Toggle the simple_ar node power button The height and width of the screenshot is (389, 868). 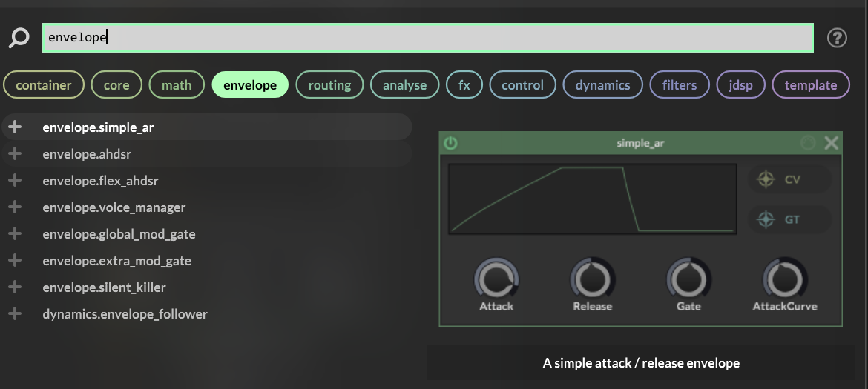click(450, 143)
